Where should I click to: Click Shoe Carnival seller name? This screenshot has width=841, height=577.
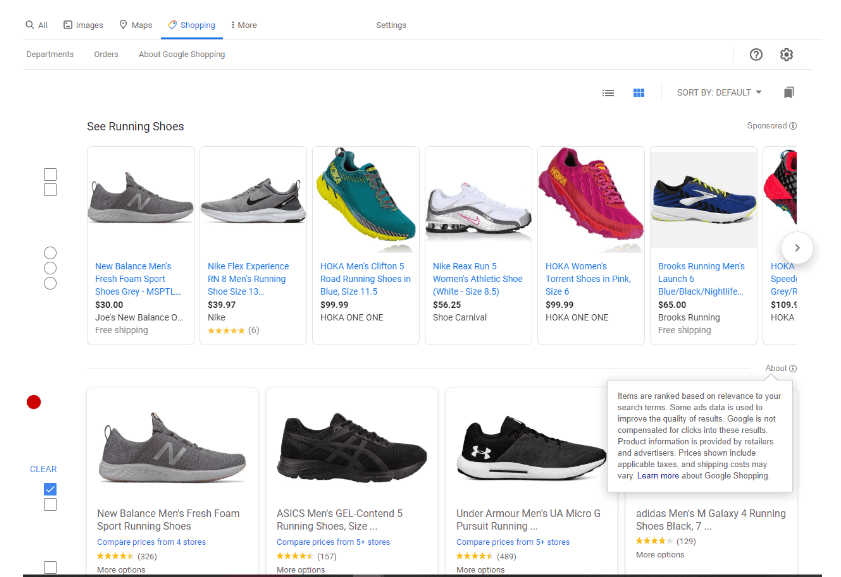460,317
